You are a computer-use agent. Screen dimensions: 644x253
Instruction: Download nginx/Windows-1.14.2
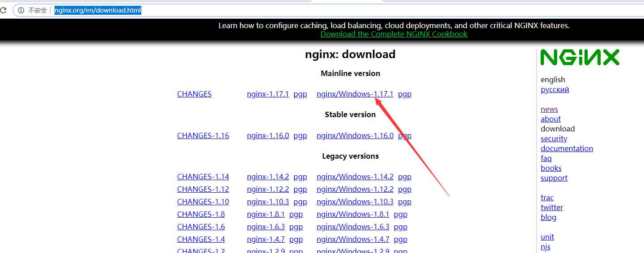355,177
